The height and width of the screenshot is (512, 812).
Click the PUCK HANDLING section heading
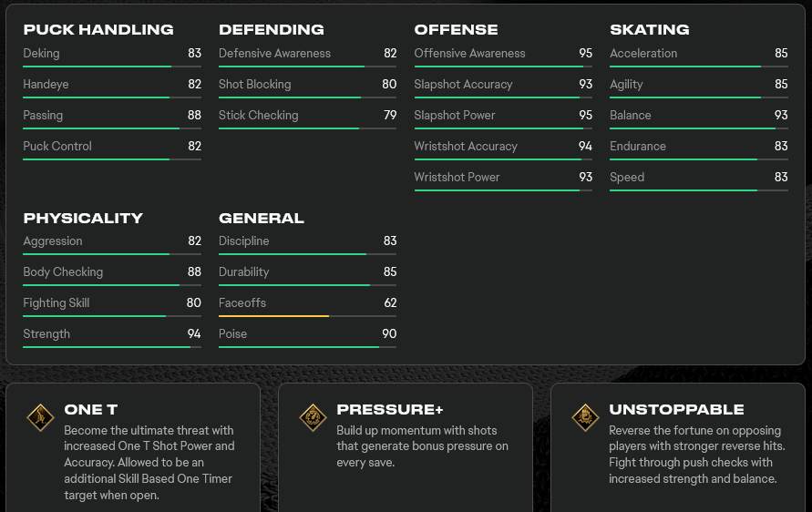(x=98, y=29)
